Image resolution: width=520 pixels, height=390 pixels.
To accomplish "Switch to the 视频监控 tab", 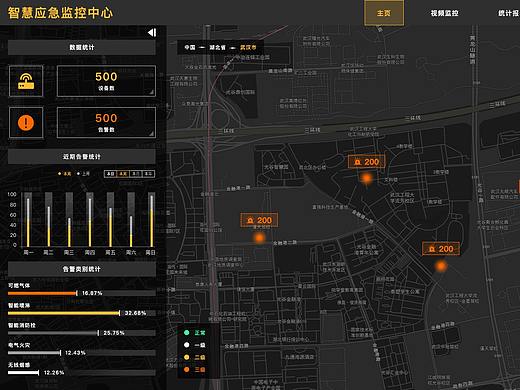I will point(444,13).
